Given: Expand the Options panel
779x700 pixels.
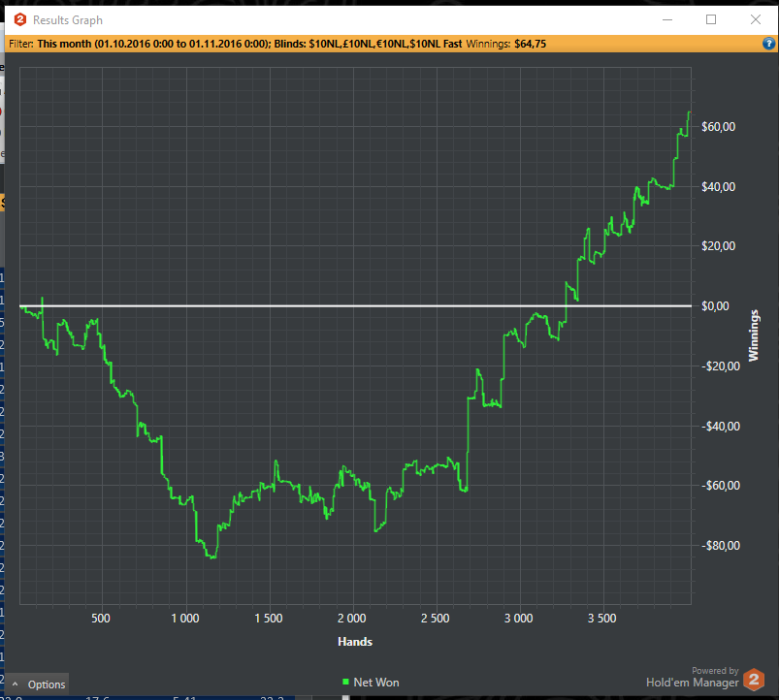Looking at the screenshot, I should point(37,684).
